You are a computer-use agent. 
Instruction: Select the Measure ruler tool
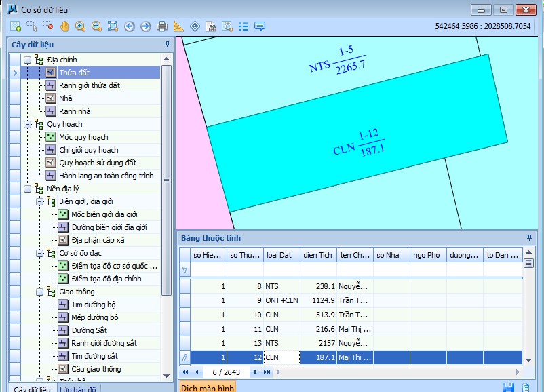(178, 26)
